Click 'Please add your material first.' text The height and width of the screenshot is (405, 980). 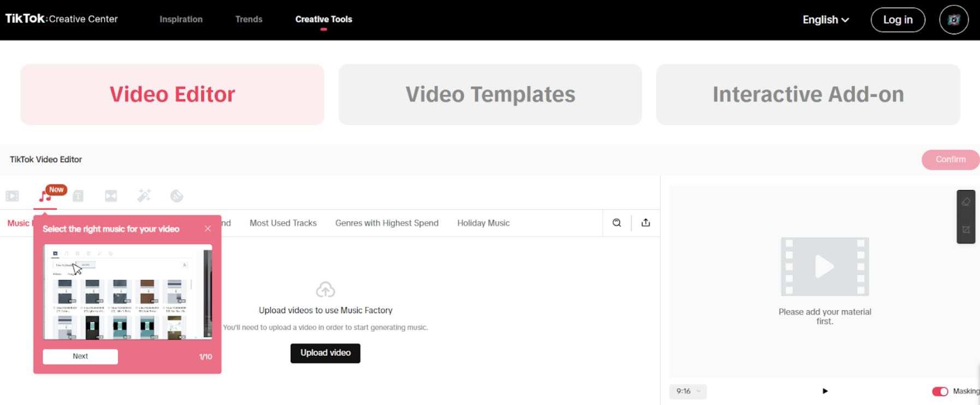825,317
